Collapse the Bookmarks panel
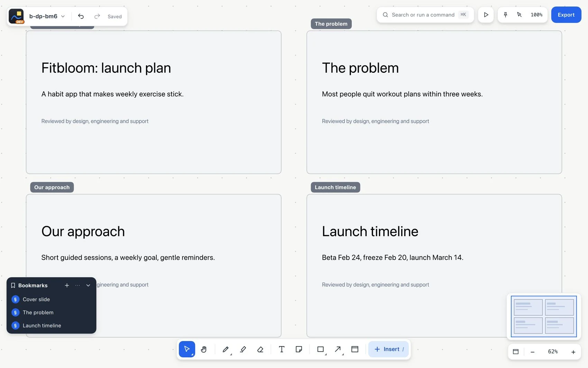The width and height of the screenshot is (588, 368). (88, 285)
